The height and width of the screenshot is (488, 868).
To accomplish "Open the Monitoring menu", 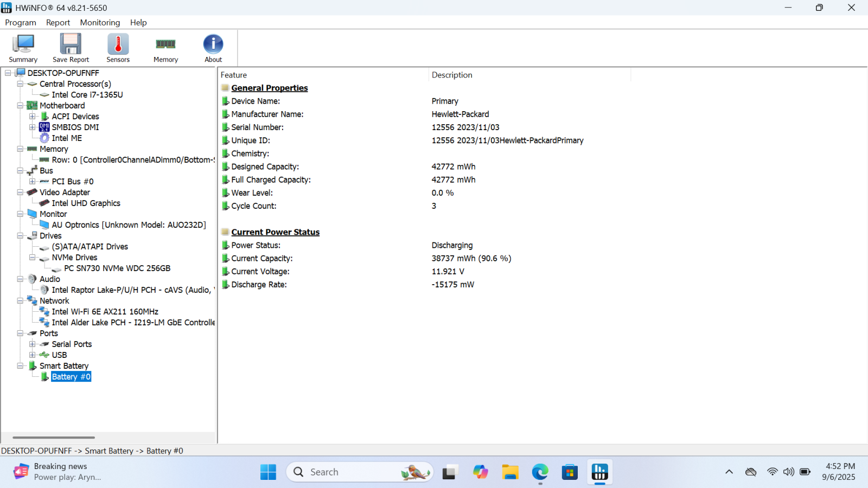I will click(100, 22).
